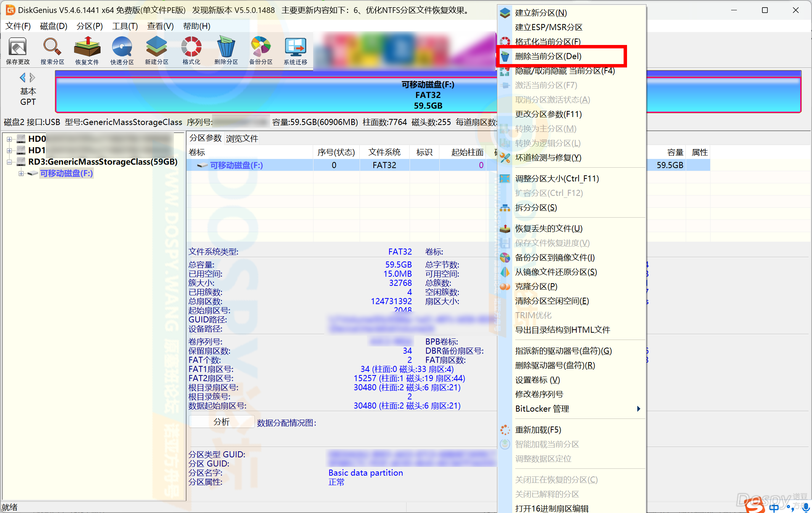812x513 pixels.
Task: Choose 导出目录结构到HTML文件 menu entry
Action: tap(572, 330)
